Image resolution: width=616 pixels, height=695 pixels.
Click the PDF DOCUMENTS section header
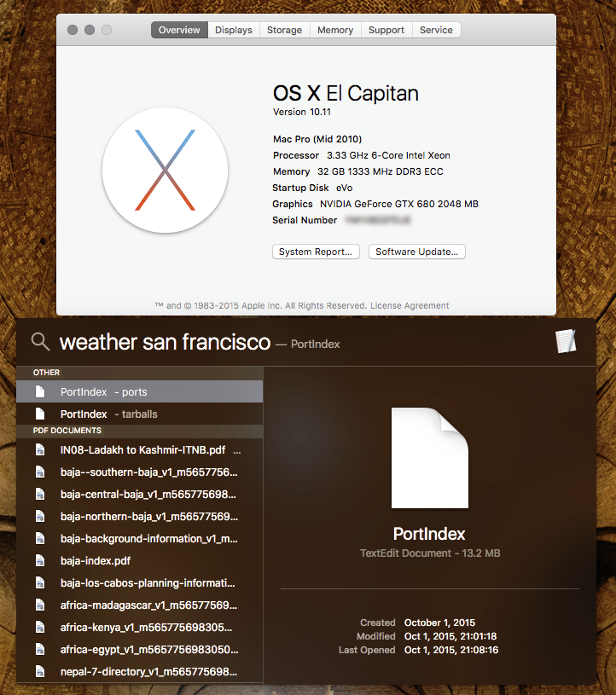(140, 431)
